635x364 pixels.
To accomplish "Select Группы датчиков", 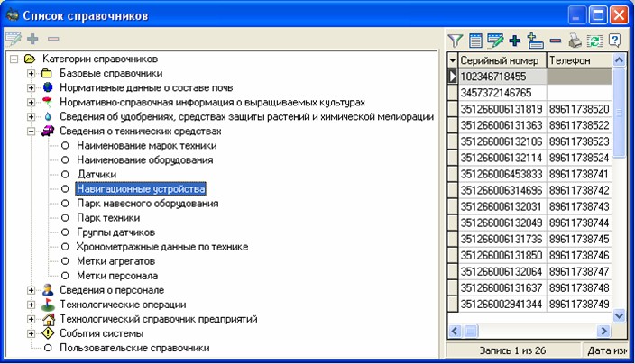I will click(x=115, y=232).
